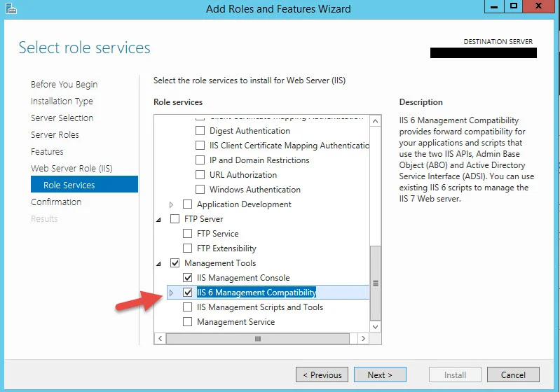Image resolution: width=560 pixels, height=392 pixels.
Task: Click the down arrow of vertical scrollbar
Action: coord(376,327)
